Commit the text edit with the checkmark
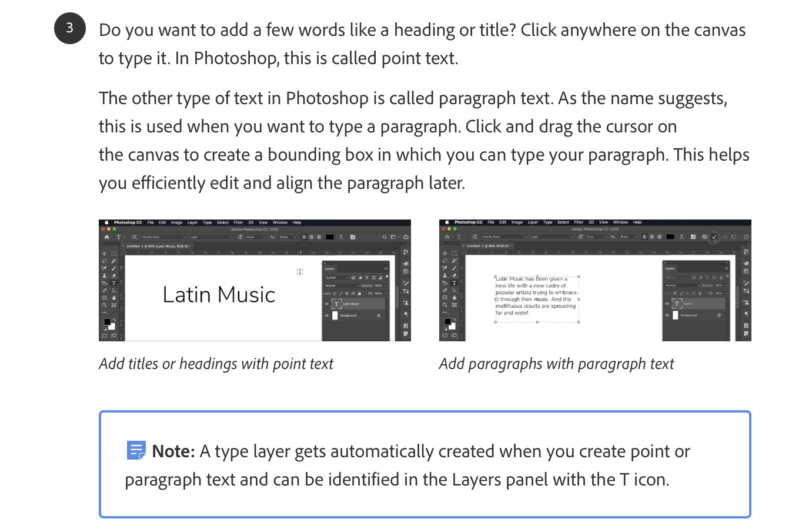The width and height of the screenshot is (812, 532). pyautogui.click(x=714, y=237)
